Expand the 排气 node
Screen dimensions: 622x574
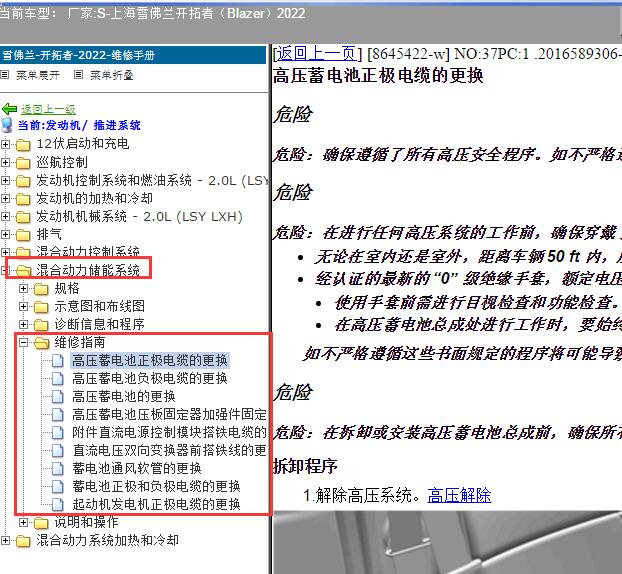pyautogui.click(x=5, y=234)
